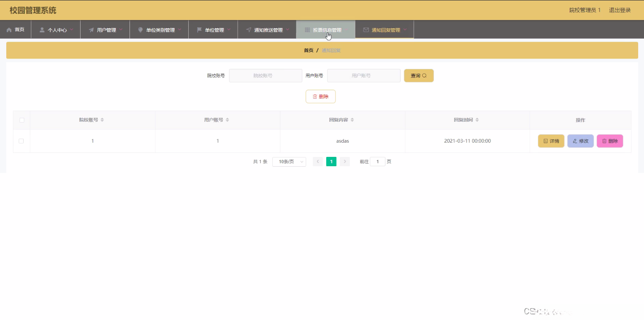Open the 10条/页 page size dropdown
The height and width of the screenshot is (320, 644).
click(x=289, y=162)
